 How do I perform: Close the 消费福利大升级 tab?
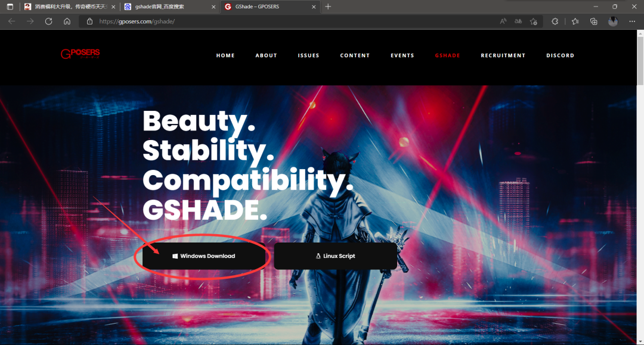point(113,7)
